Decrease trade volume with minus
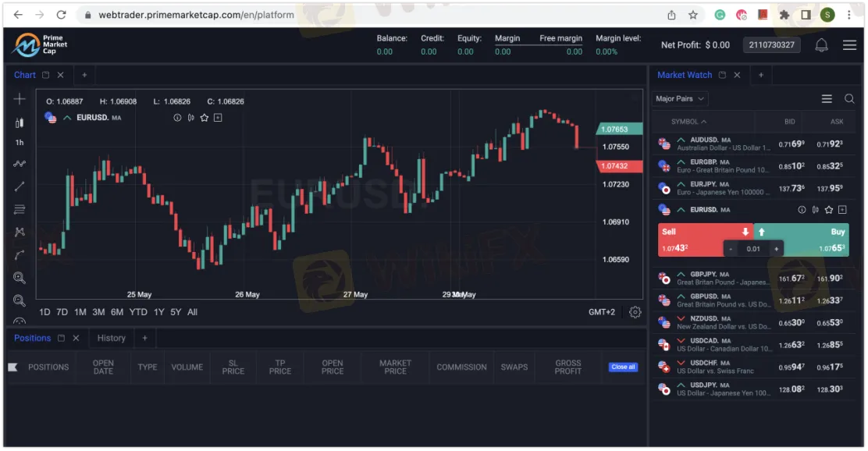Image resolution: width=868 pixels, height=451 pixels. point(731,249)
